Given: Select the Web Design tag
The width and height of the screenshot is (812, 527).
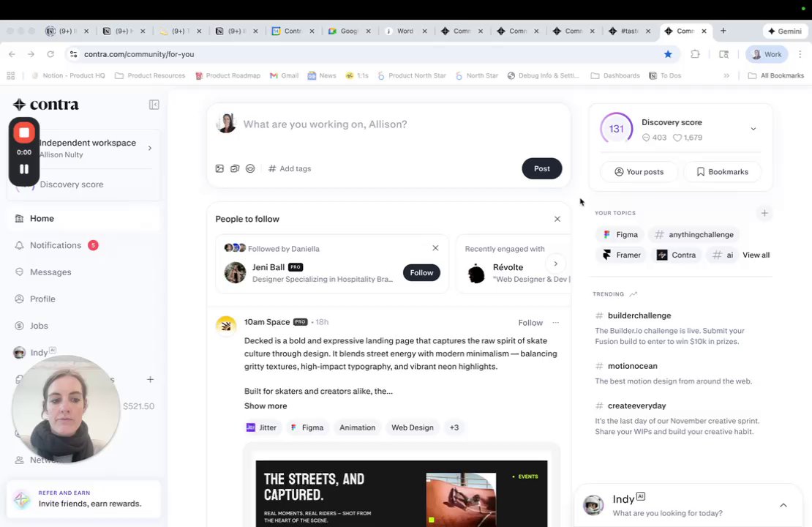Looking at the screenshot, I should pos(412,427).
